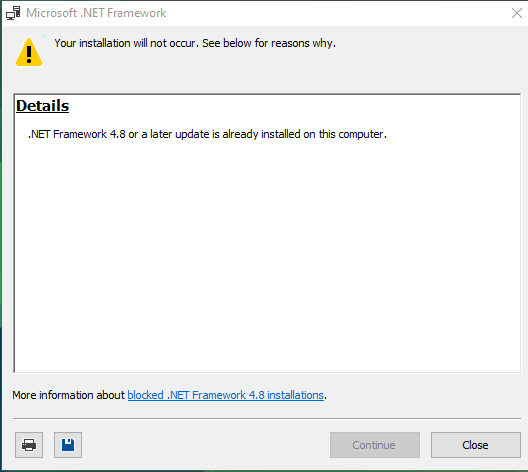528x472 pixels.
Task: Click the yellow warning triangle icon
Action: tap(29, 52)
